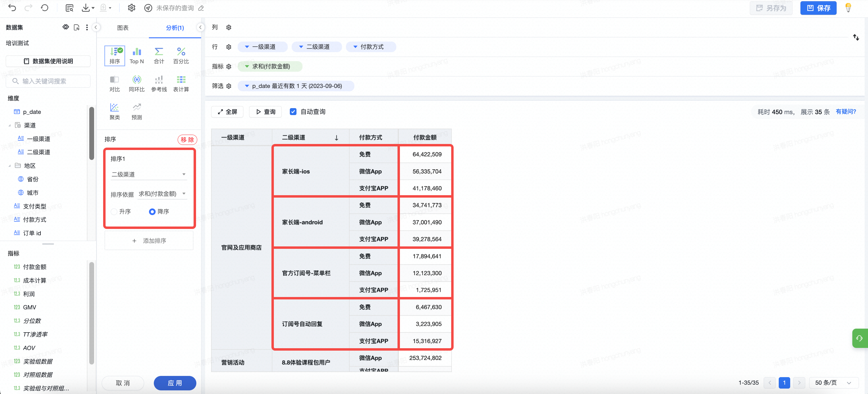Screen dimensions: 868x394
Task: Click page 1 in pagination
Action: [x=784, y=383]
